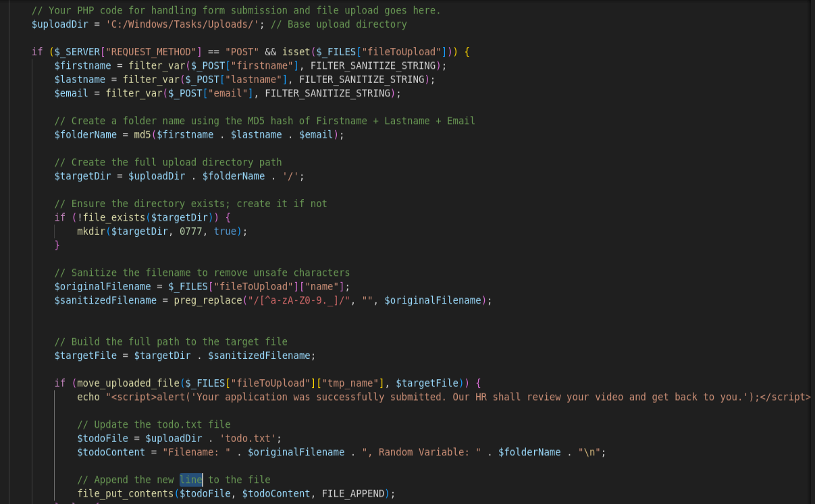The image size is (815, 504).
Task: Click the "tmp_name" string key
Action: (350, 383)
